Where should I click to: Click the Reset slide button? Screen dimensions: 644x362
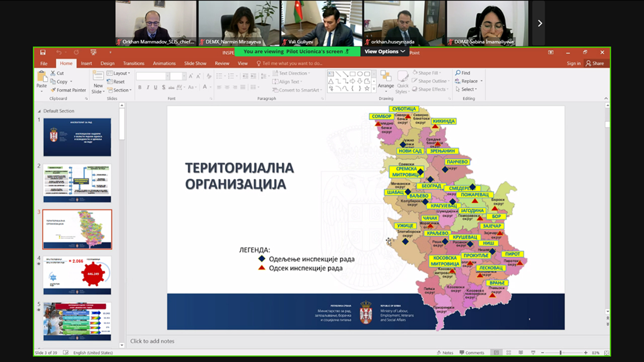pyautogui.click(x=118, y=81)
